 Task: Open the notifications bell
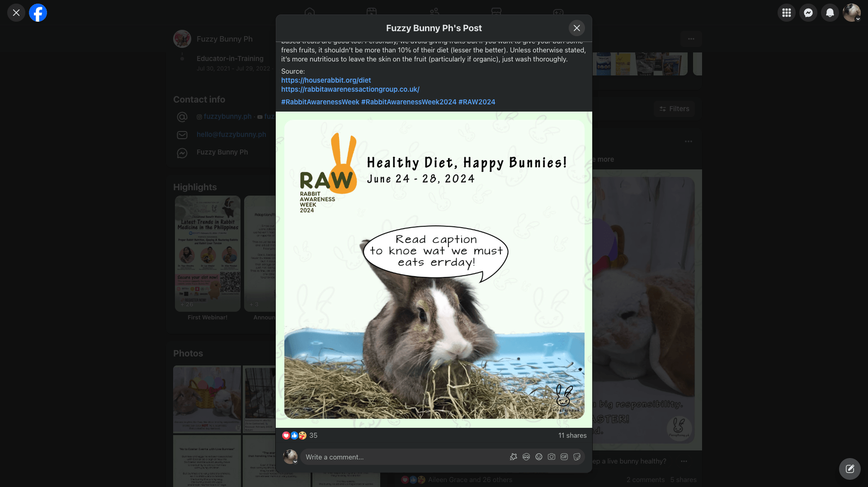point(830,13)
